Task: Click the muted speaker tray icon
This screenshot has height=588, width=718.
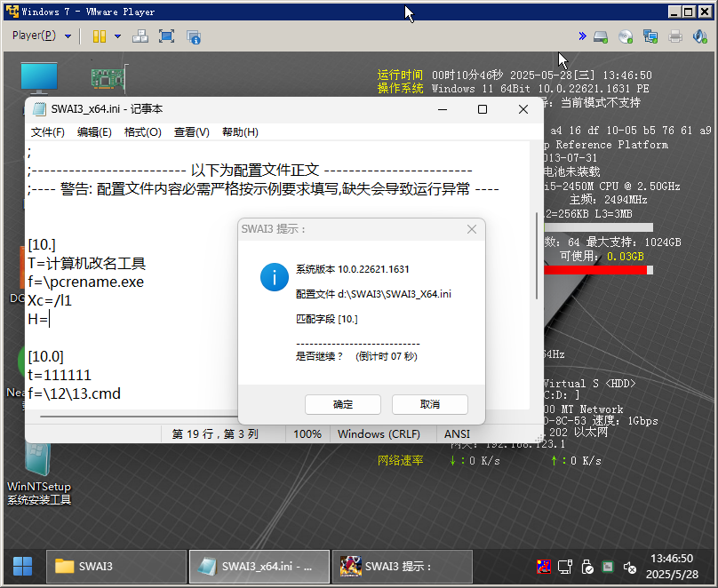Action: tap(630, 566)
